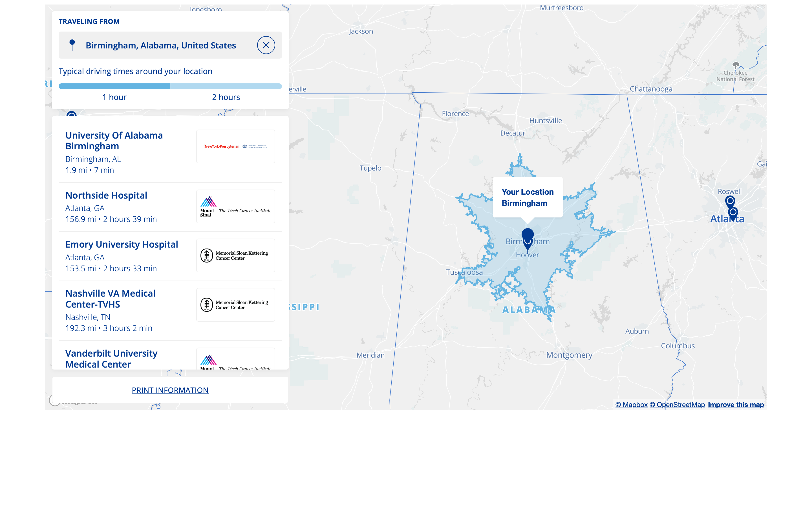Click the 1 hour segment of driving bar
This screenshot has height=507, width=812.
(114, 86)
